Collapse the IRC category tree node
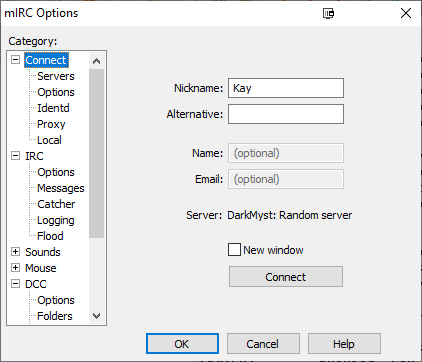 click(15, 156)
